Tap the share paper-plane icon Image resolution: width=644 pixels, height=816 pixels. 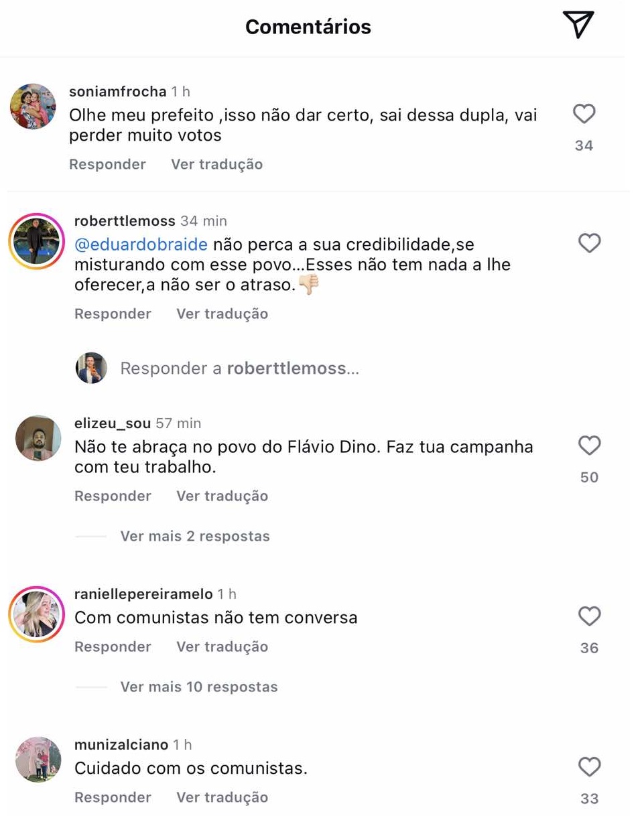(x=578, y=26)
